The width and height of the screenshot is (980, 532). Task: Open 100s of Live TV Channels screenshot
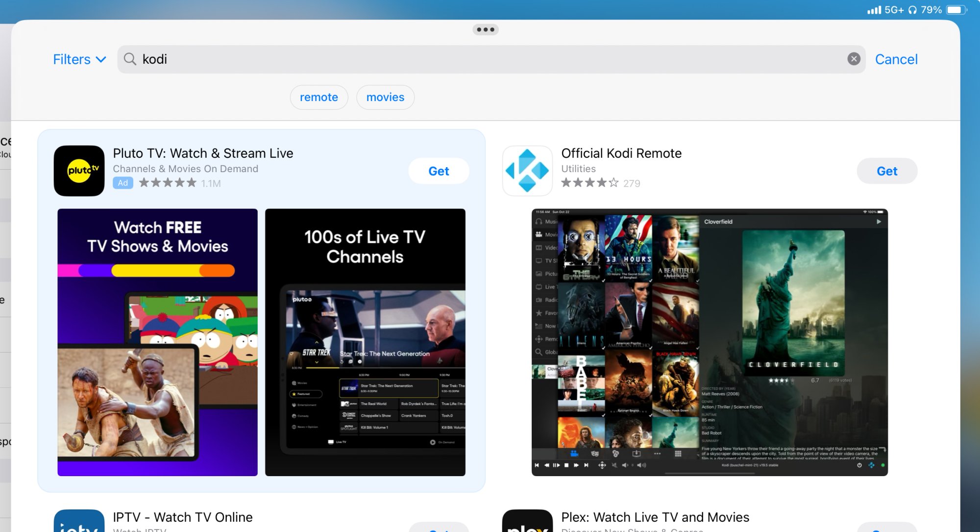tap(365, 342)
